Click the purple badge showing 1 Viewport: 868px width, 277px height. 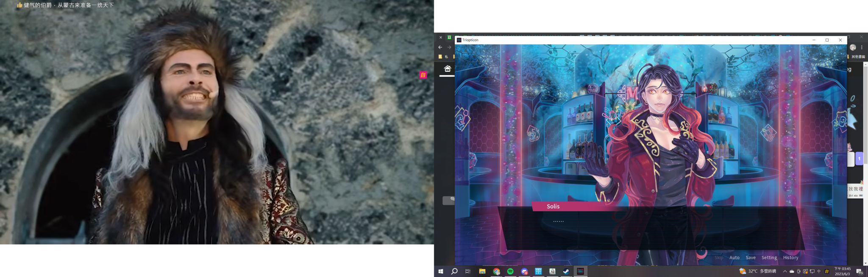pyautogui.click(x=860, y=159)
